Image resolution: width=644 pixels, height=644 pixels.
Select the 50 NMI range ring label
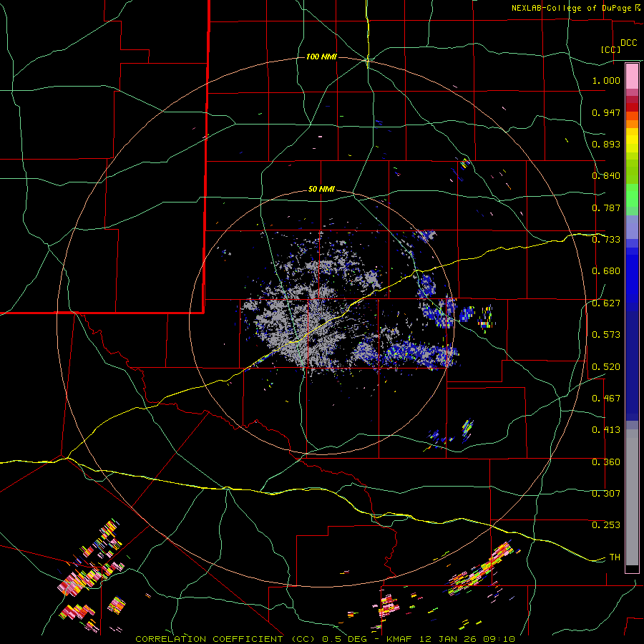click(x=321, y=190)
